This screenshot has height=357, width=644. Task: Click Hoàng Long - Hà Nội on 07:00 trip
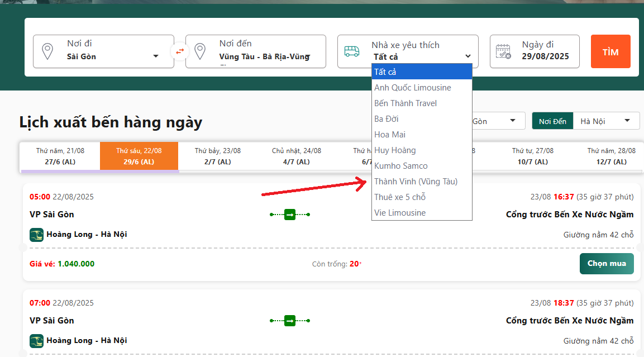pyautogui.click(x=87, y=340)
